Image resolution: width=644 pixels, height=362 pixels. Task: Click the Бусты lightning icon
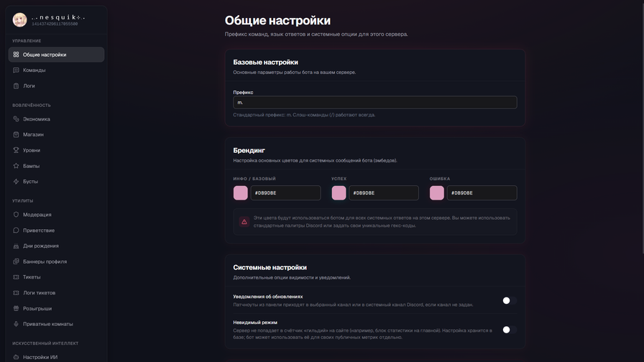(x=16, y=182)
